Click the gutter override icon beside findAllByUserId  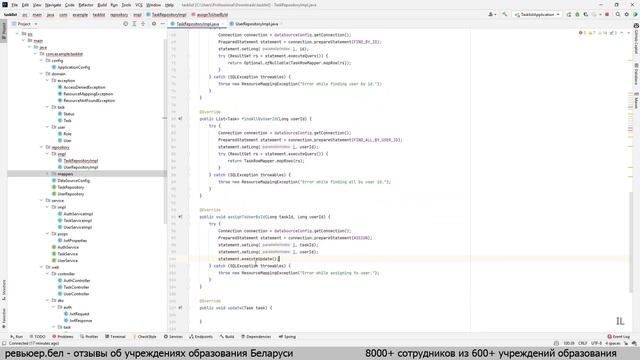tap(180, 119)
